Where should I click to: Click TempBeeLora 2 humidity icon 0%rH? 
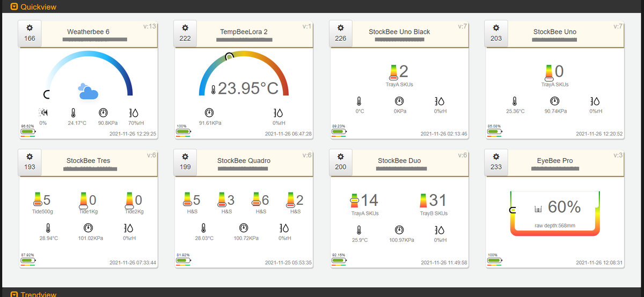(278, 113)
